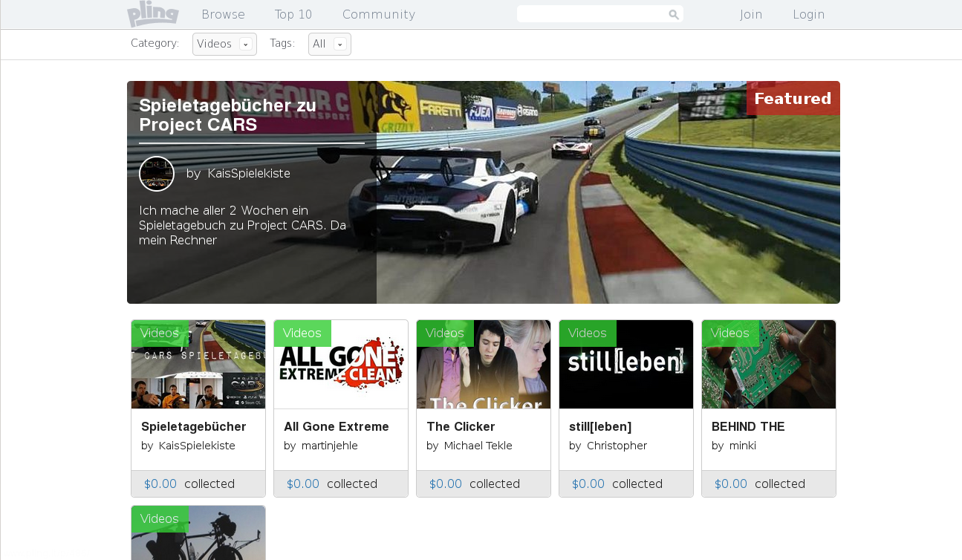Click KaisSpielekiste author name in featured banner
The image size is (962, 560).
tap(249, 173)
